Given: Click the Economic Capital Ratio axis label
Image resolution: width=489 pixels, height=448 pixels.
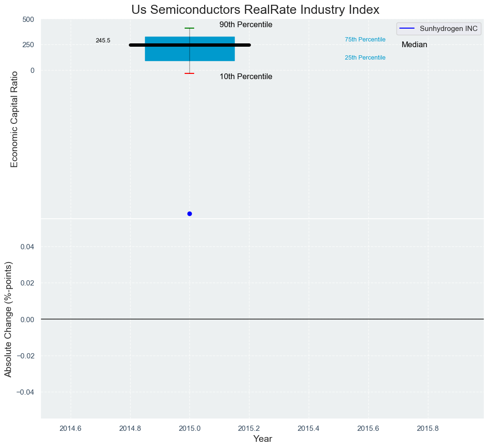Looking at the screenshot, I should point(14,119).
